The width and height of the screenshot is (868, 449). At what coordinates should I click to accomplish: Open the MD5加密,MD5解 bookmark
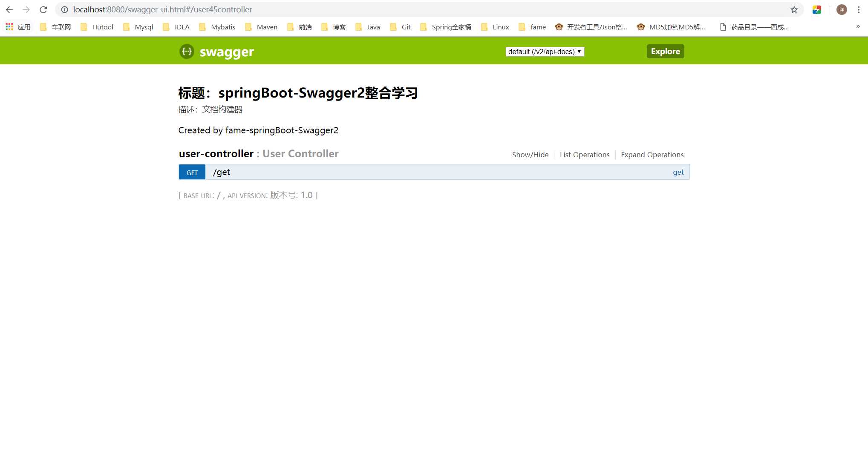point(671,27)
